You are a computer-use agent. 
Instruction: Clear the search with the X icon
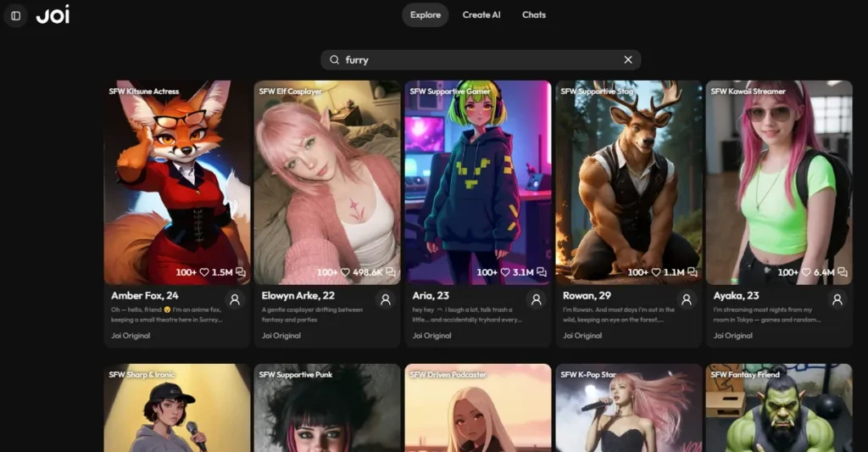click(628, 60)
